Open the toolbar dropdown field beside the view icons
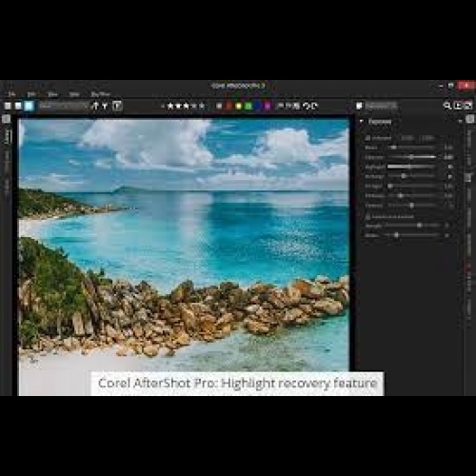The width and height of the screenshot is (476, 476). (64, 106)
